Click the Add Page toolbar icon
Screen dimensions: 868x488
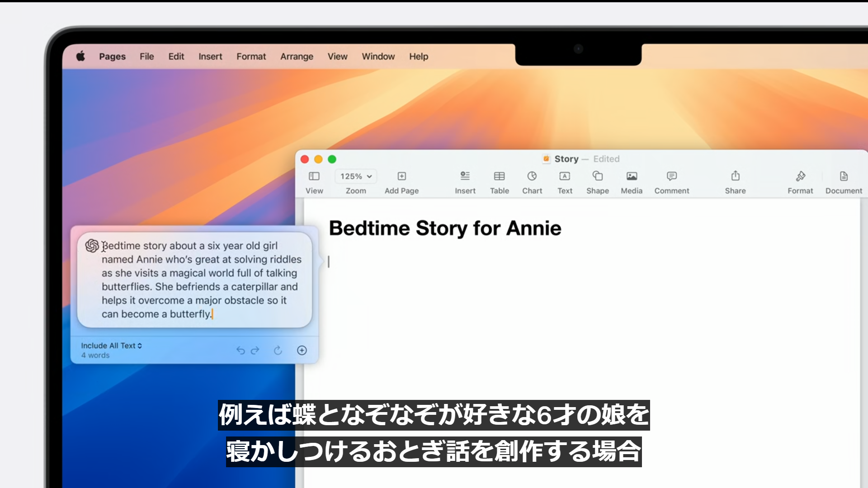[x=401, y=176]
